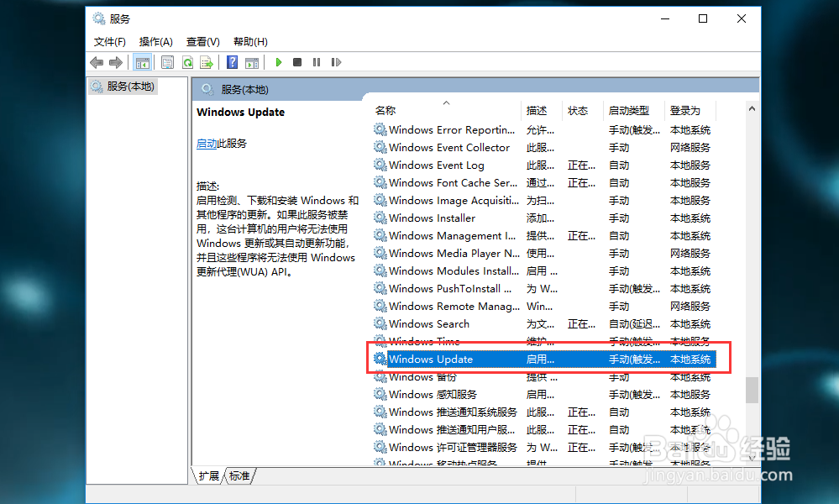Click the gear icon of Windows Update

point(380,359)
